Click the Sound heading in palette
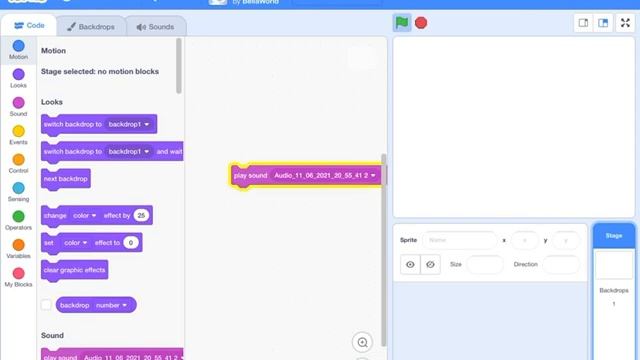Image resolution: width=640 pixels, height=360 pixels. pos(52,336)
